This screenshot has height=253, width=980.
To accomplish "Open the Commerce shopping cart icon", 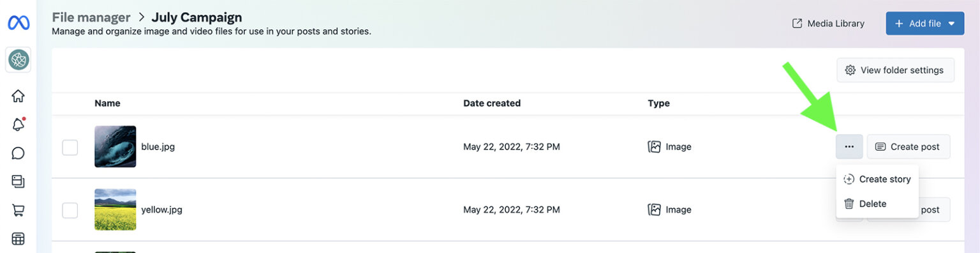I will (x=19, y=210).
